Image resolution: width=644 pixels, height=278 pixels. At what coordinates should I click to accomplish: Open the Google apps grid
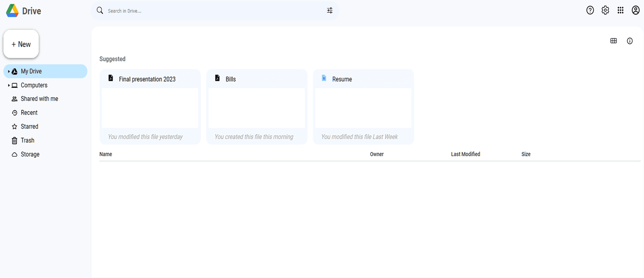click(620, 10)
